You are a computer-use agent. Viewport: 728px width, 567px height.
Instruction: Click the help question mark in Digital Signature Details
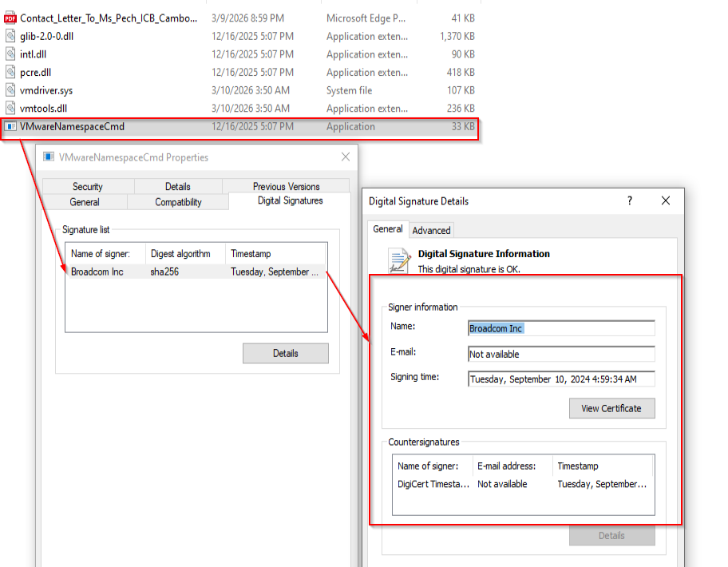[630, 200]
